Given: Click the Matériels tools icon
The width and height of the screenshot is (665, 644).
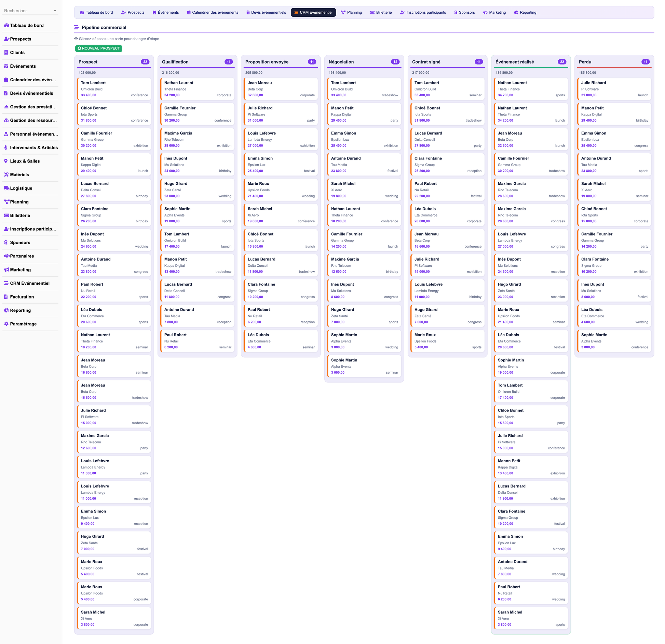Looking at the screenshot, I should 6,174.
